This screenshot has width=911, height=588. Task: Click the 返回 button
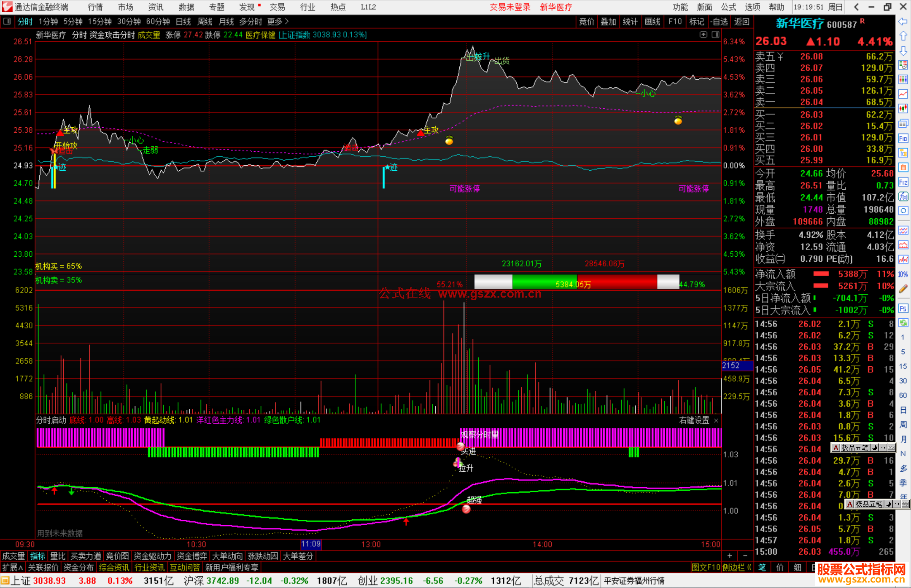(741, 21)
